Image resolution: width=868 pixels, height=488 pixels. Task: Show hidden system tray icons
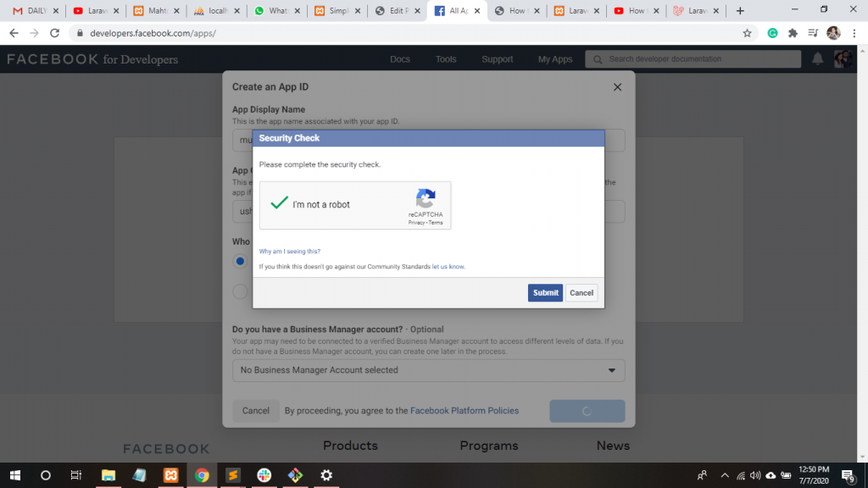point(725,475)
